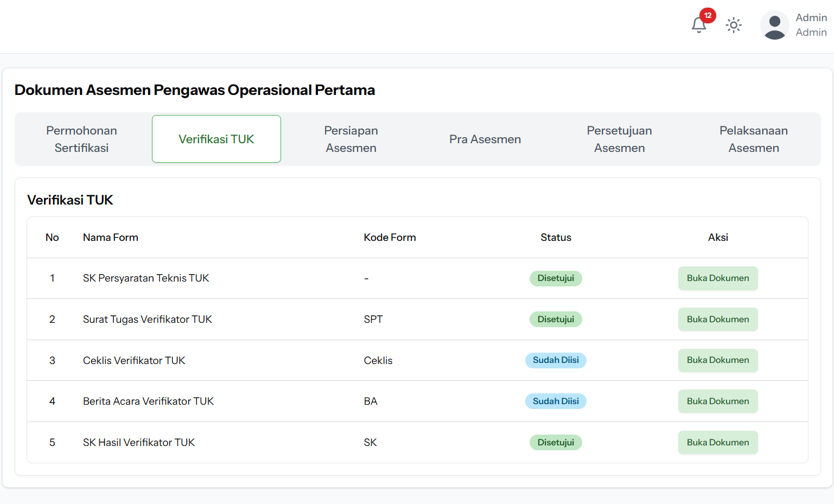Switch to Permohonan Sertifikasi tab

tap(81, 139)
